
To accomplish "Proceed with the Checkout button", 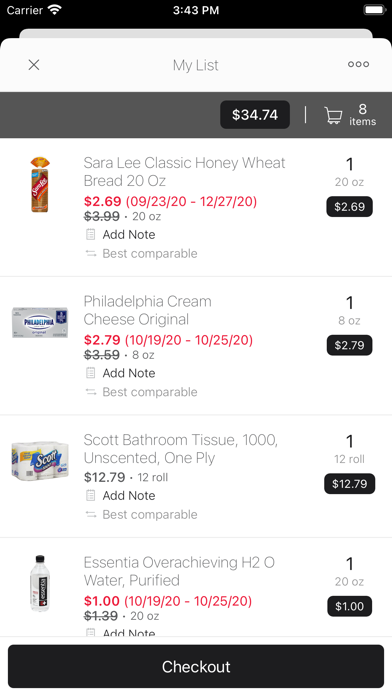I will [196, 667].
